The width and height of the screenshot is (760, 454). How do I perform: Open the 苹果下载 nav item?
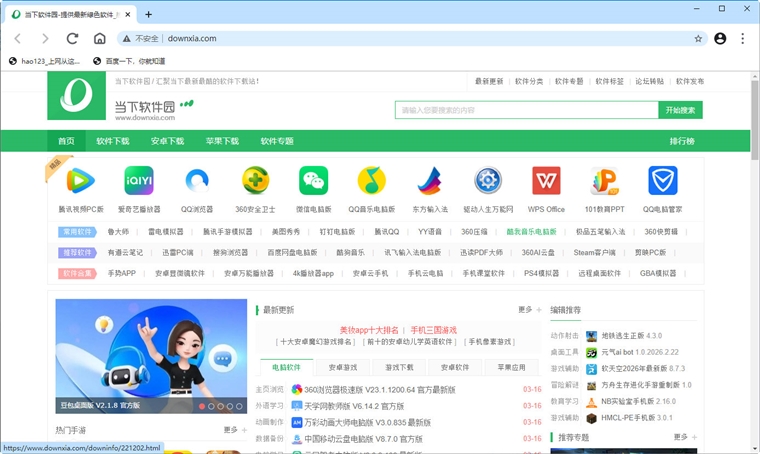pyautogui.click(x=222, y=141)
